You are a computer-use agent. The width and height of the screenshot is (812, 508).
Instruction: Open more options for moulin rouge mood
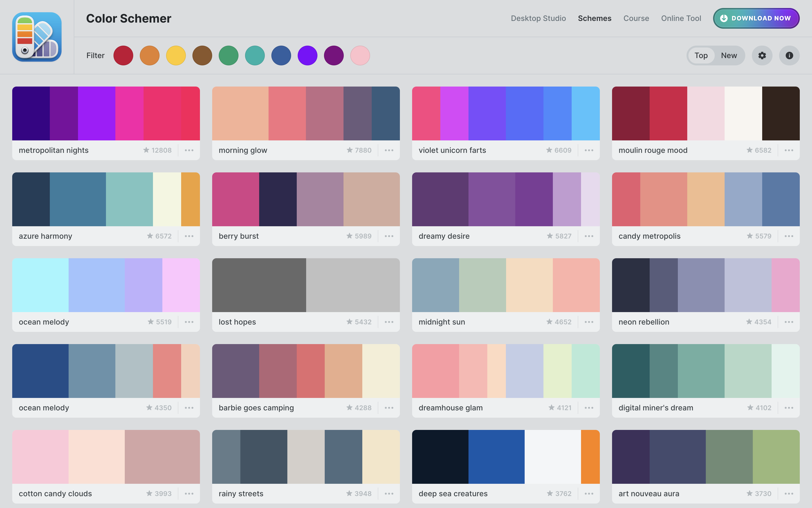(x=789, y=150)
